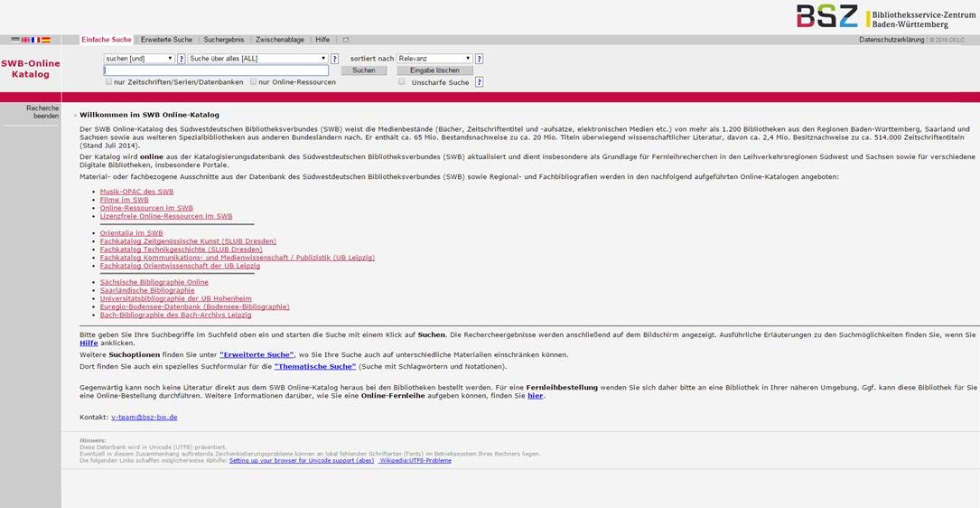This screenshot has width=980, height=508.
Task: Switch language with the German flag
Action: pyautogui.click(x=15, y=40)
